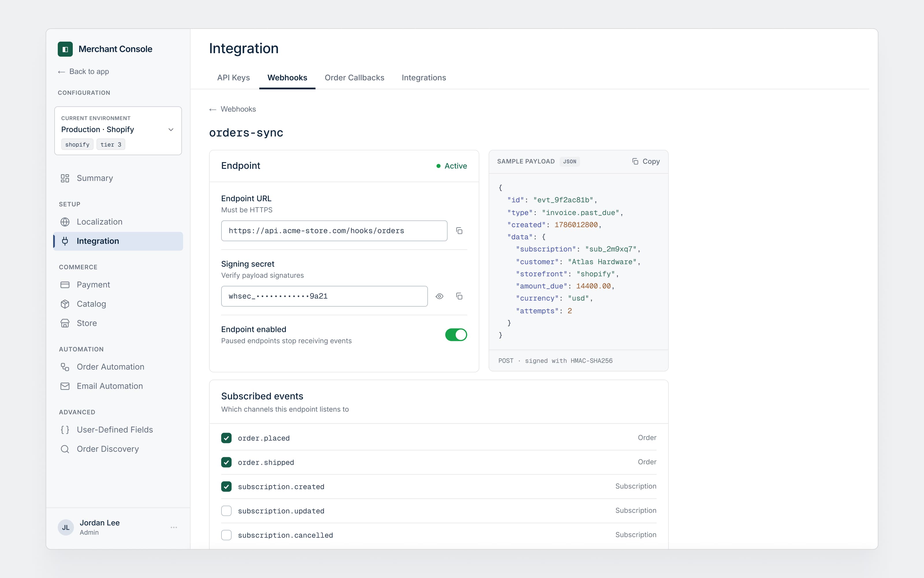This screenshot has width=924, height=578.
Task: Check the subscription.updated event checkbox
Action: tap(226, 511)
